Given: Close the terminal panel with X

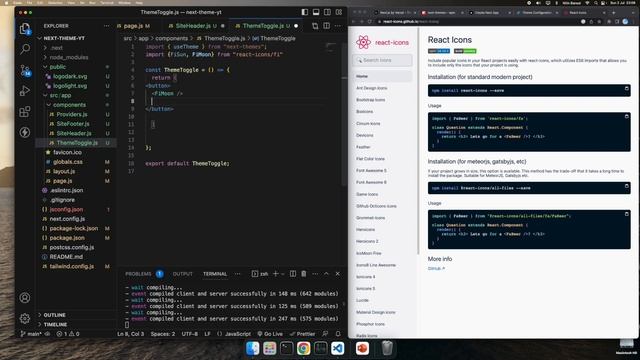Looking at the screenshot, I should [x=338, y=274].
